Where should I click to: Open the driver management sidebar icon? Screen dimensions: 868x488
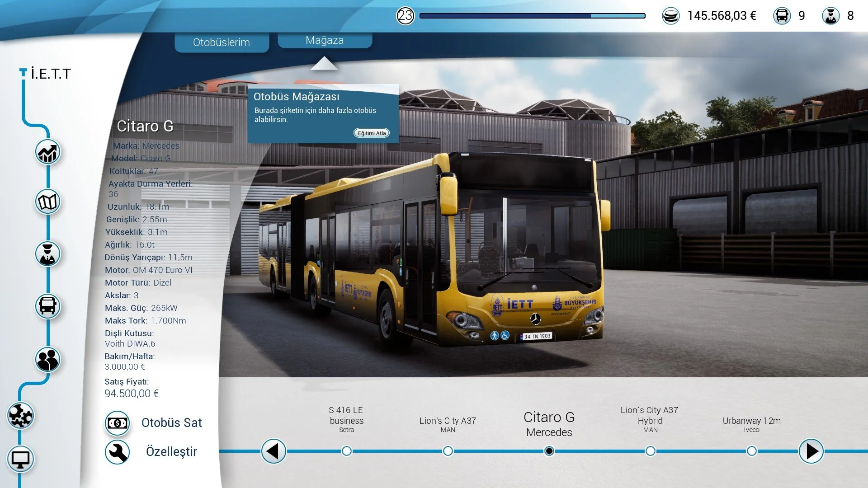click(x=47, y=254)
